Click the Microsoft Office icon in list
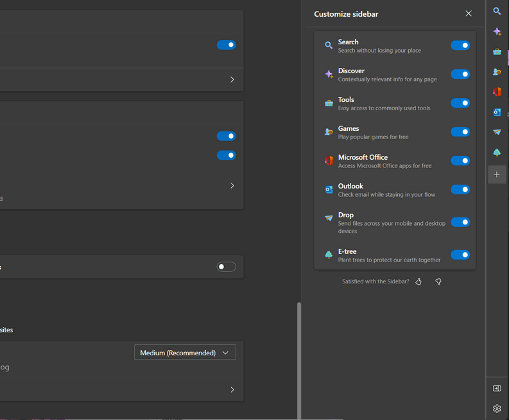 click(329, 160)
